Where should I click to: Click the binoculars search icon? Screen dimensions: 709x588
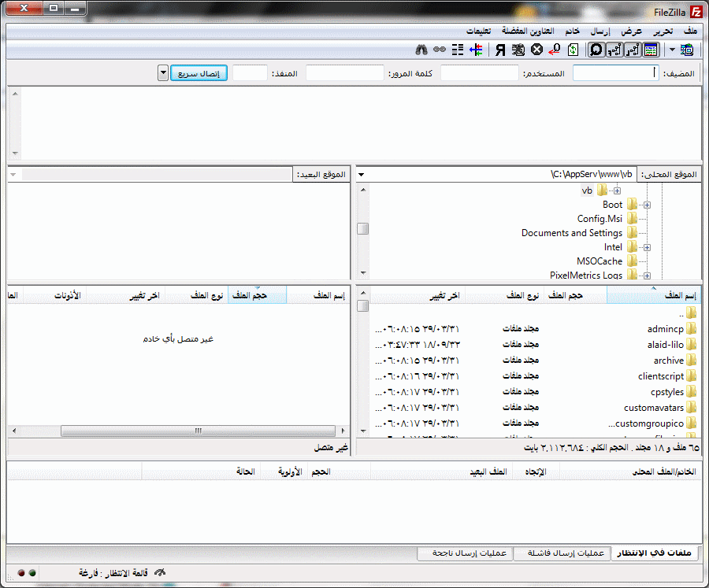pyautogui.click(x=421, y=50)
